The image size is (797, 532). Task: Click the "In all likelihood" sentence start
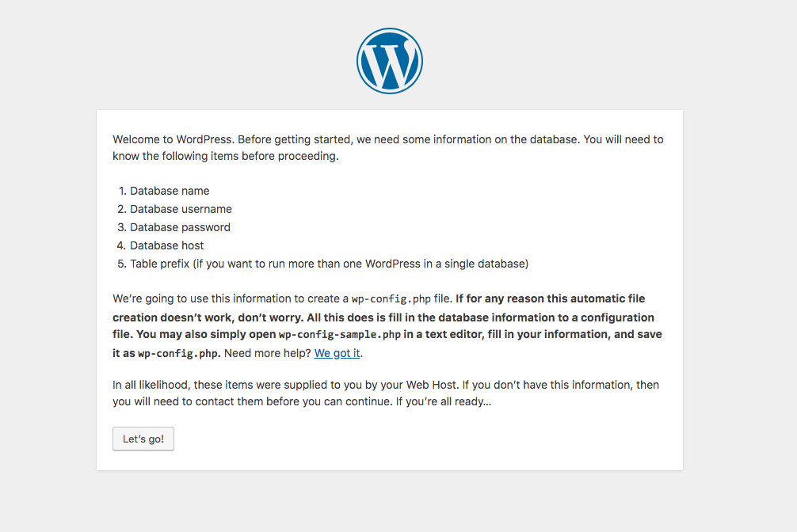click(x=150, y=386)
